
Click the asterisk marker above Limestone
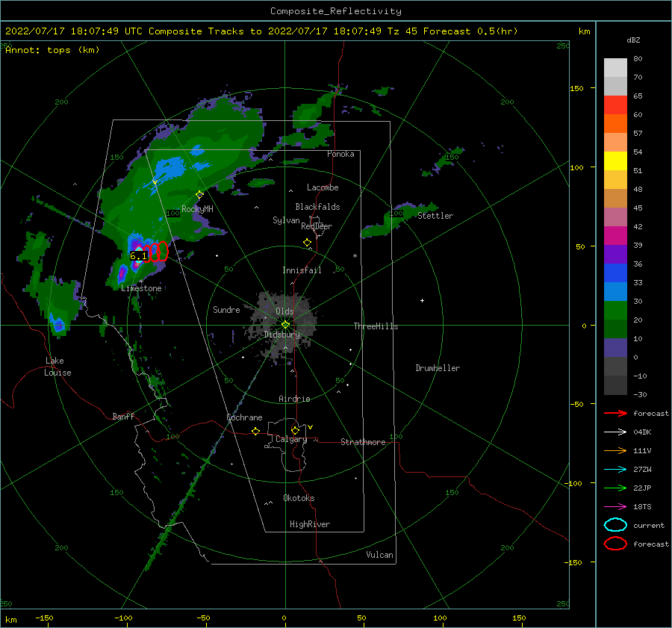coord(141,282)
